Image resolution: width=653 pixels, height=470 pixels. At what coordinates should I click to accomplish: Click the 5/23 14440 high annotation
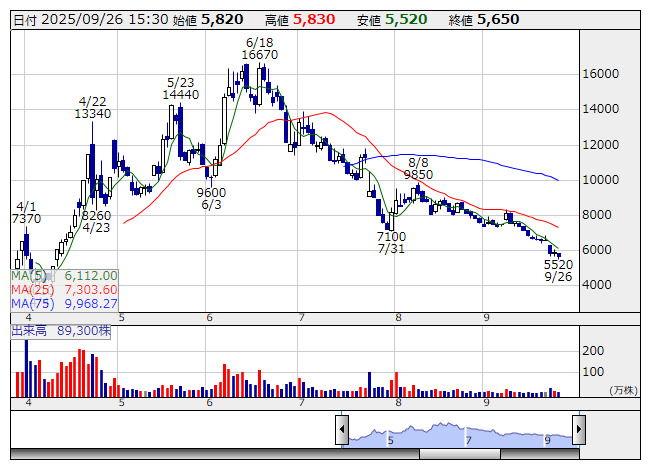(x=181, y=88)
